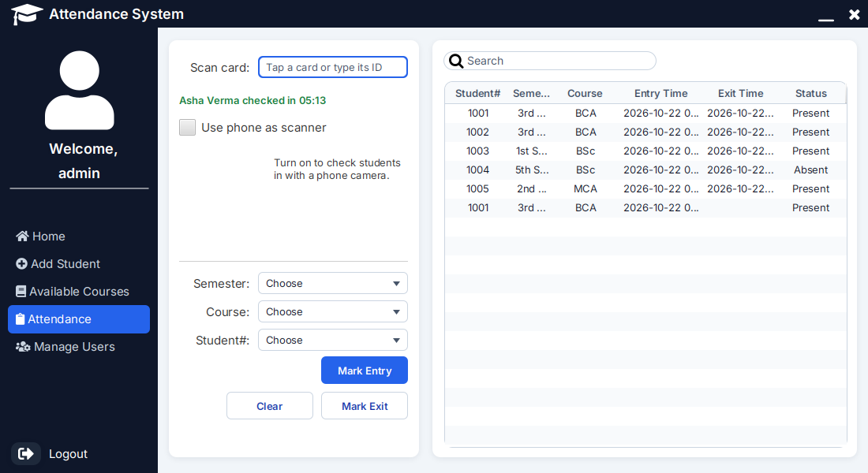Open the Attendance sidebar item
Screen dimensions: 868x473
click(x=79, y=319)
